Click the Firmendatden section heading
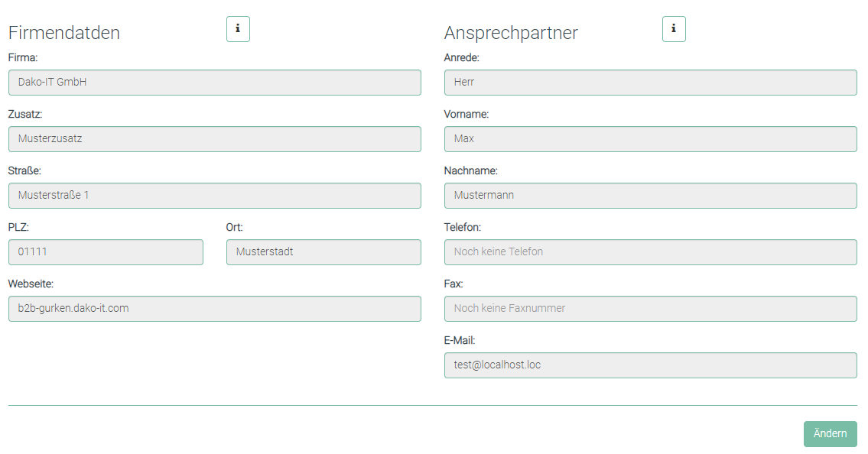The width and height of the screenshot is (868, 454). 64,33
